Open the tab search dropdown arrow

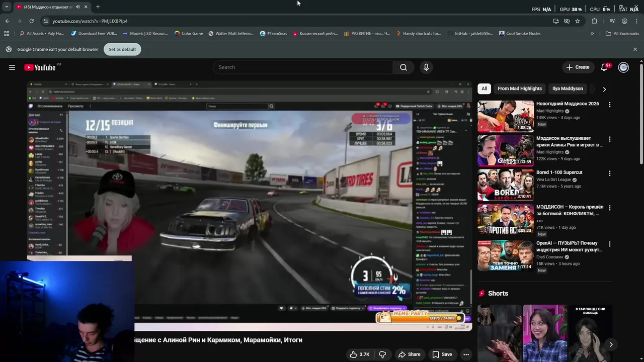tap(6, 7)
